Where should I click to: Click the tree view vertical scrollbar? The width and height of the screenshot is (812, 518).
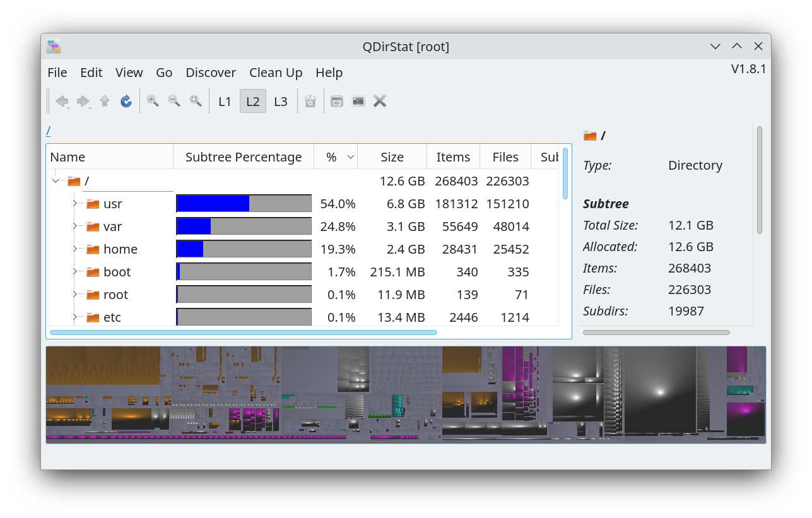565,174
